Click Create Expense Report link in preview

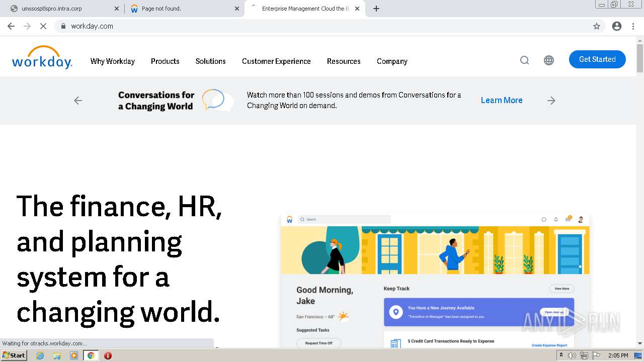coord(549,345)
